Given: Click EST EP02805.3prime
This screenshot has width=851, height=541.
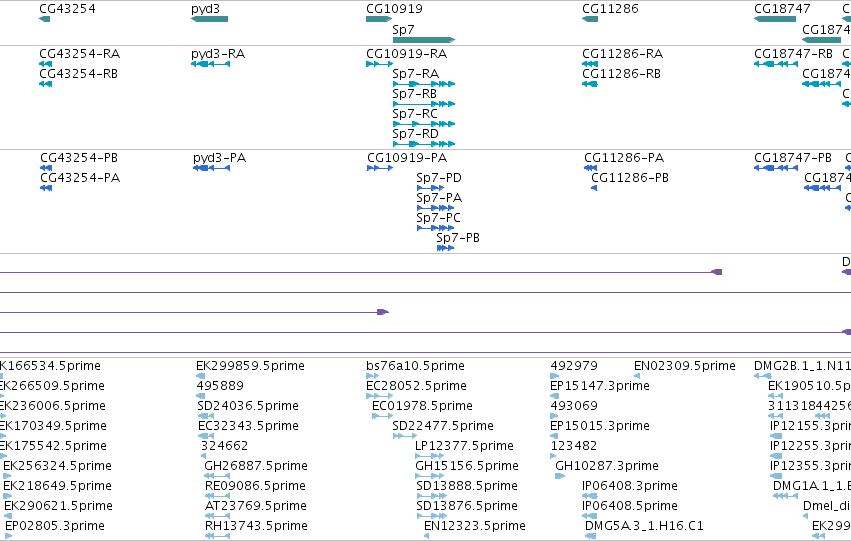Looking at the screenshot, I should click(54, 526).
